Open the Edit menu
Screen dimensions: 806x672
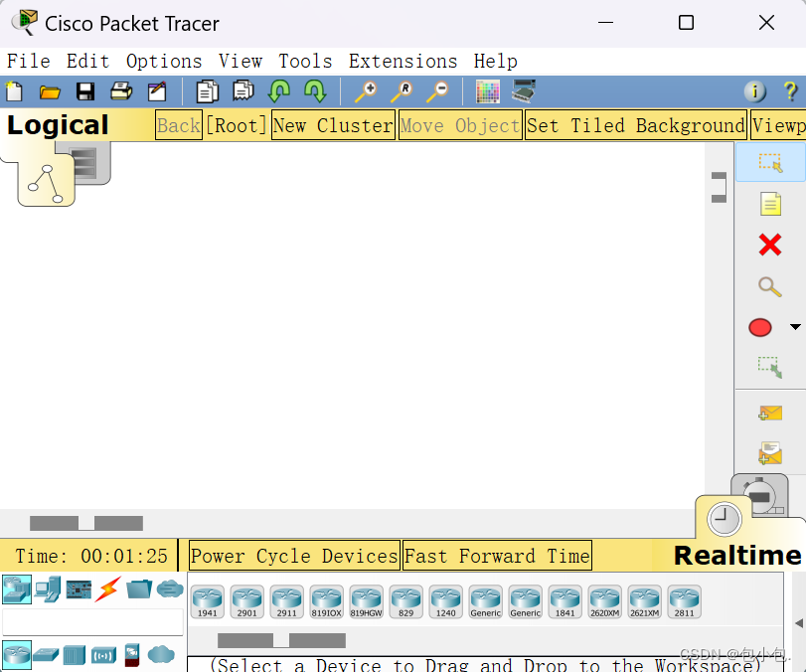pos(87,62)
